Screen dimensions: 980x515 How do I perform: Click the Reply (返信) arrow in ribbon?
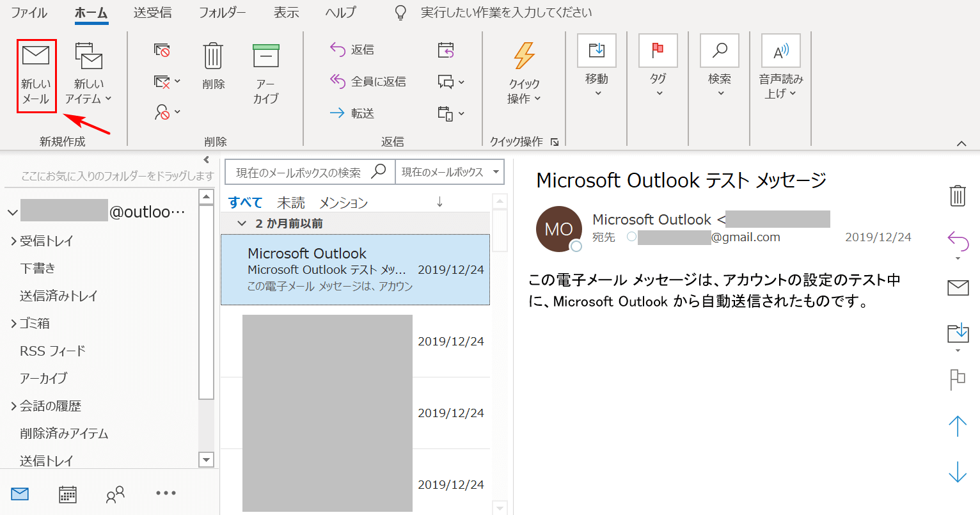338,49
